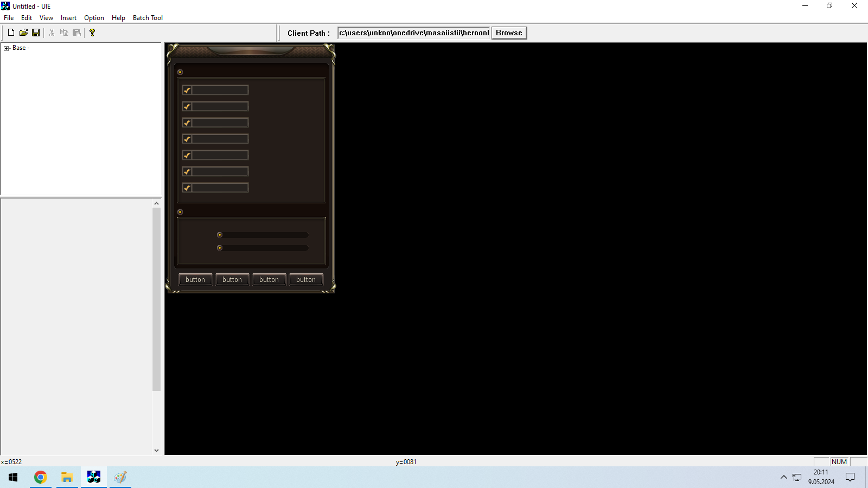Viewport: 868px width, 488px height.
Task: Click the third button in game panel
Action: 269,280
